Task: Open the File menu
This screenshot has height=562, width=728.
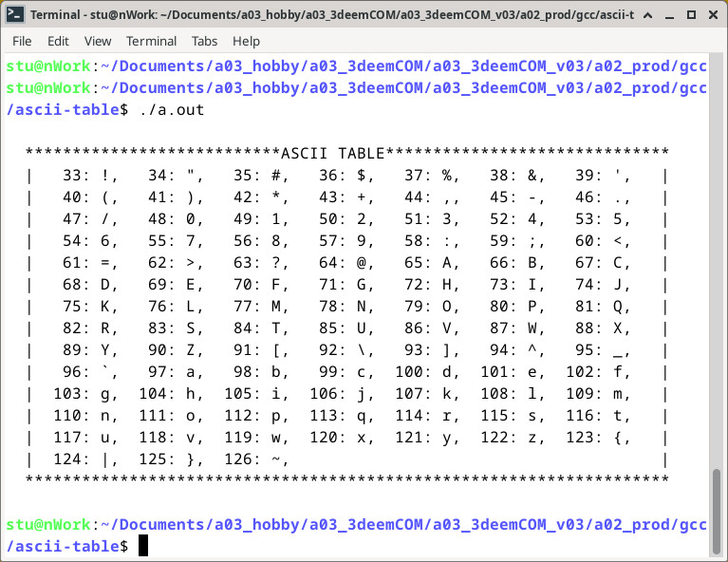Action: point(22,41)
